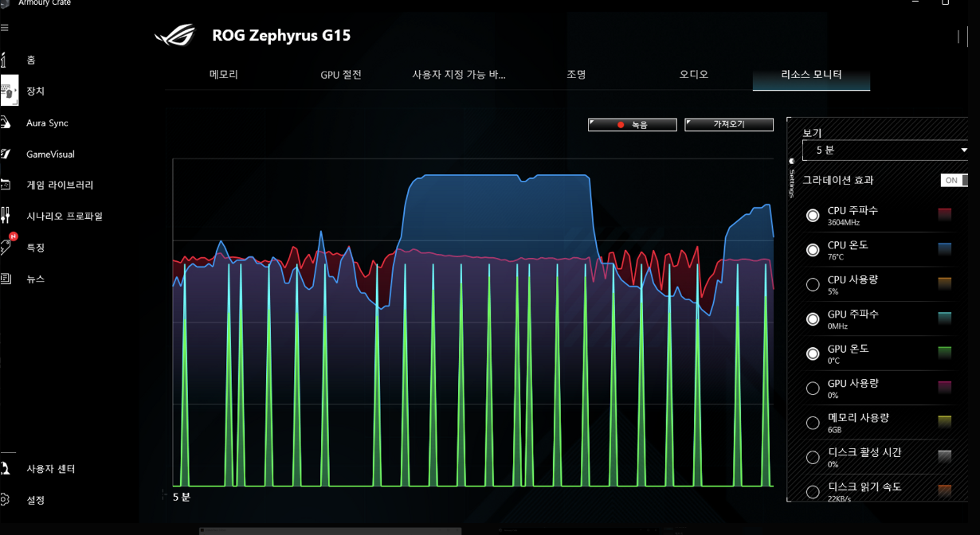This screenshot has width=980, height=535.
Task: Click the 사용자 센터 sidebar label
Action: click(50, 469)
